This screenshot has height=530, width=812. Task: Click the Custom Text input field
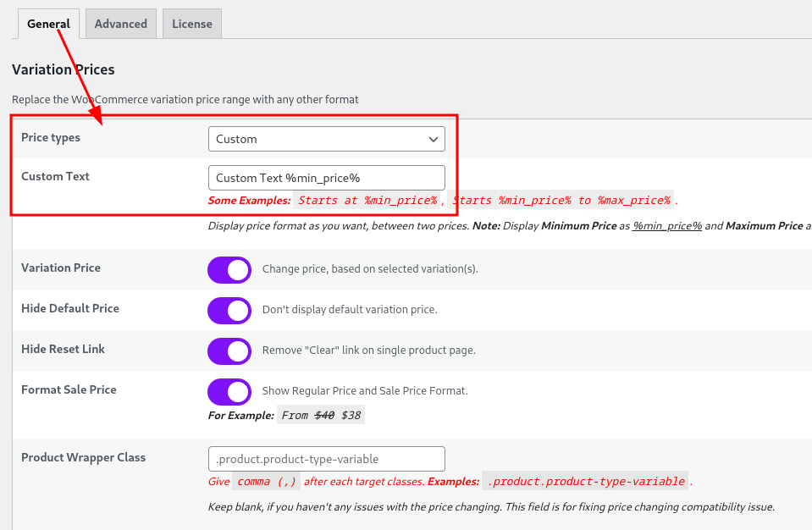click(x=327, y=178)
